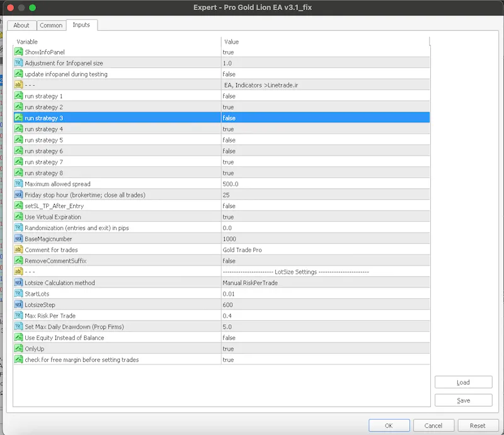
Task: Click icon beside setSL_TP_After_Entry
Action: (19, 206)
